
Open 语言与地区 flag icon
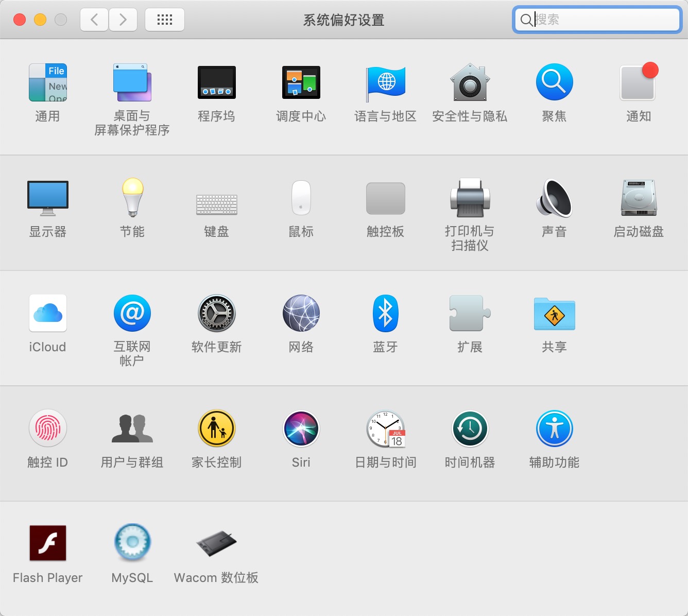386,83
